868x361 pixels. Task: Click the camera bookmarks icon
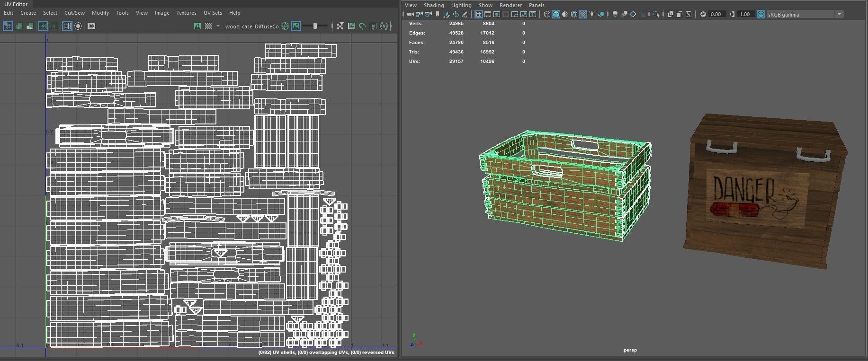(437, 14)
